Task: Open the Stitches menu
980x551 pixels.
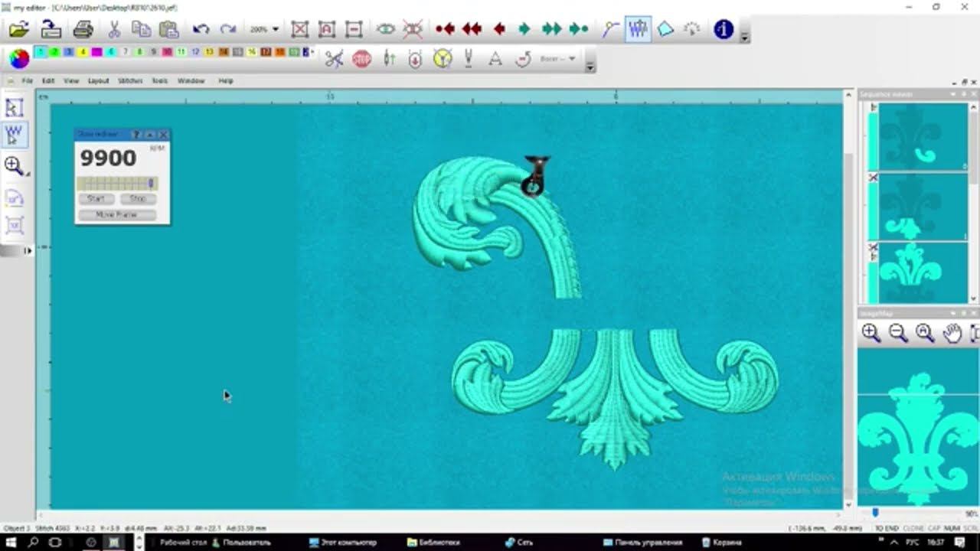Action: pyautogui.click(x=130, y=81)
